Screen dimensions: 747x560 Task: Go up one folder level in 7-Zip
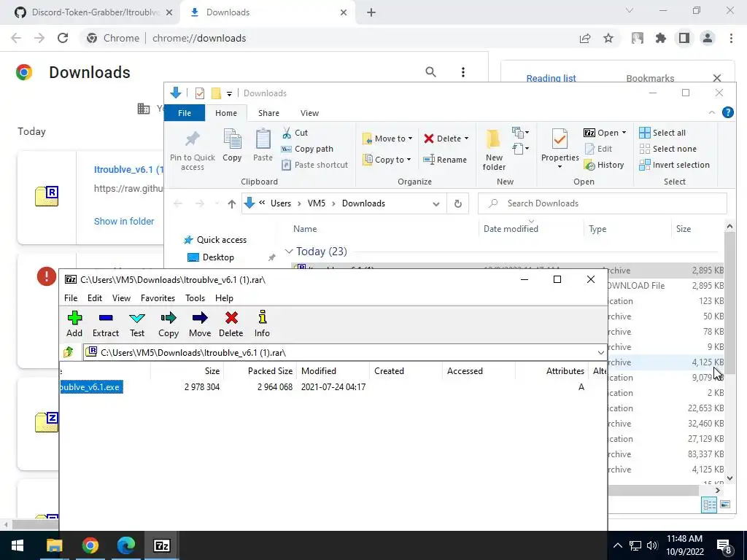(x=69, y=352)
